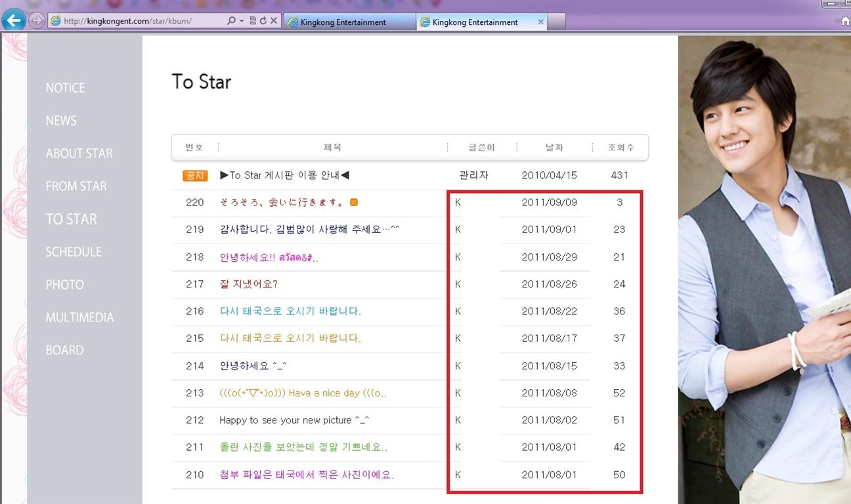Stop loading with the X icon in address bar
This screenshot has height=504, width=851.
pos(274,21)
